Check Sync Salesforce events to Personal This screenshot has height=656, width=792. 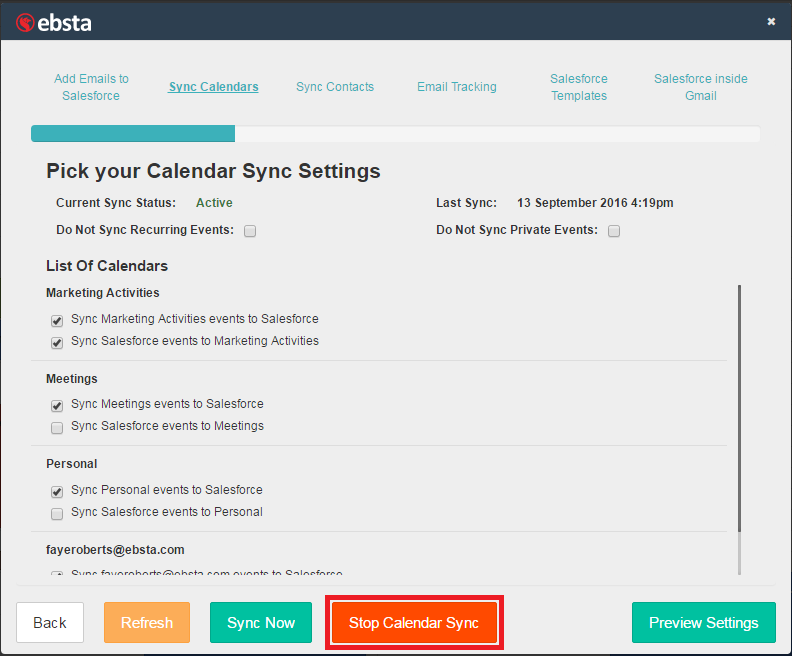click(57, 514)
